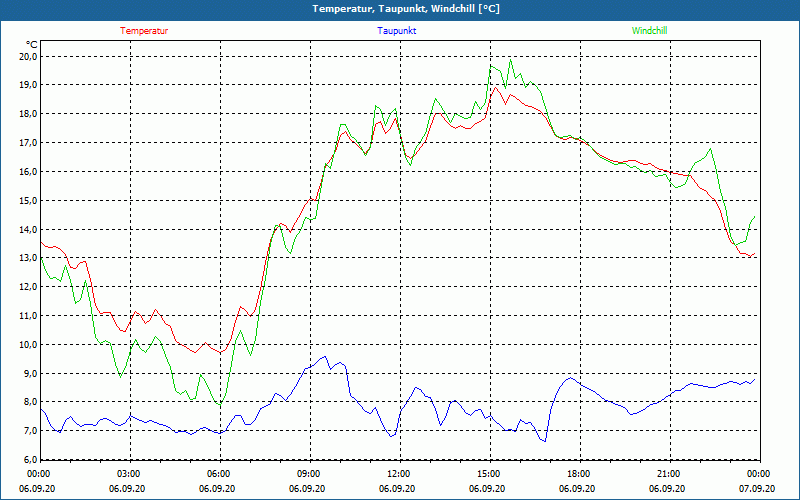The image size is (800, 500).
Task: Click the red Temperatur legend label
Action: click(144, 31)
